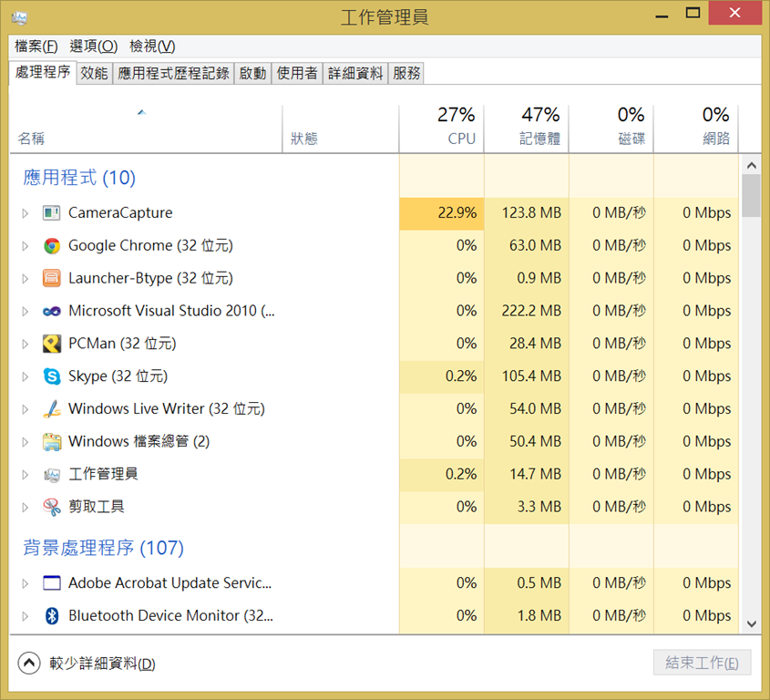Expand the Skype process group

point(25,376)
